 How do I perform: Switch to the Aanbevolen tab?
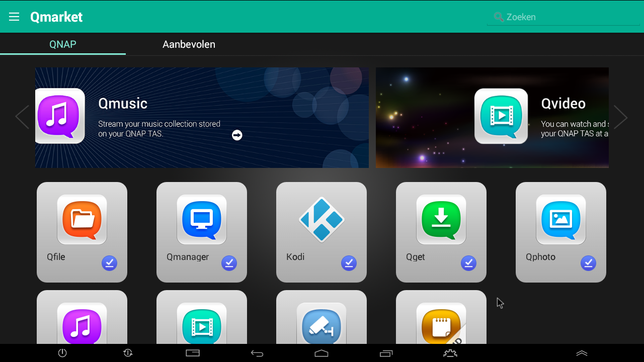tap(189, 44)
